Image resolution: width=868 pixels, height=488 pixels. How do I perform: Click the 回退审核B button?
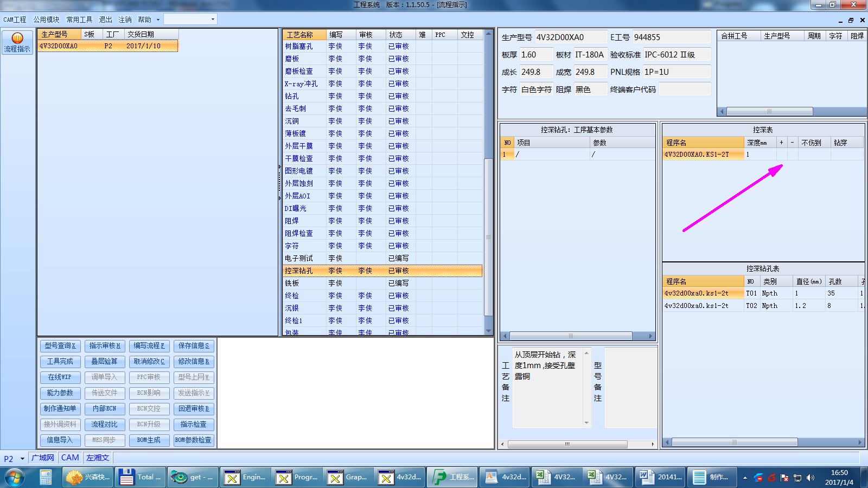[194, 409]
